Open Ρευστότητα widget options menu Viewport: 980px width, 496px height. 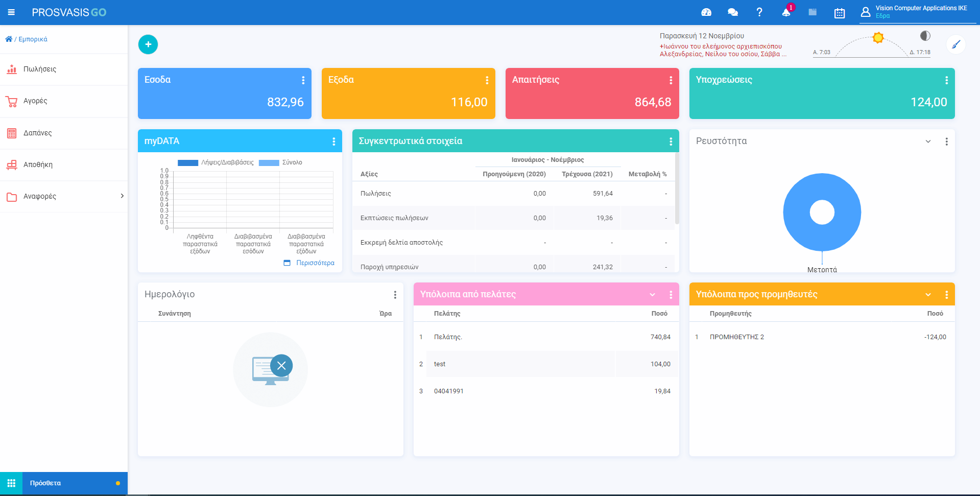pos(947,141)
